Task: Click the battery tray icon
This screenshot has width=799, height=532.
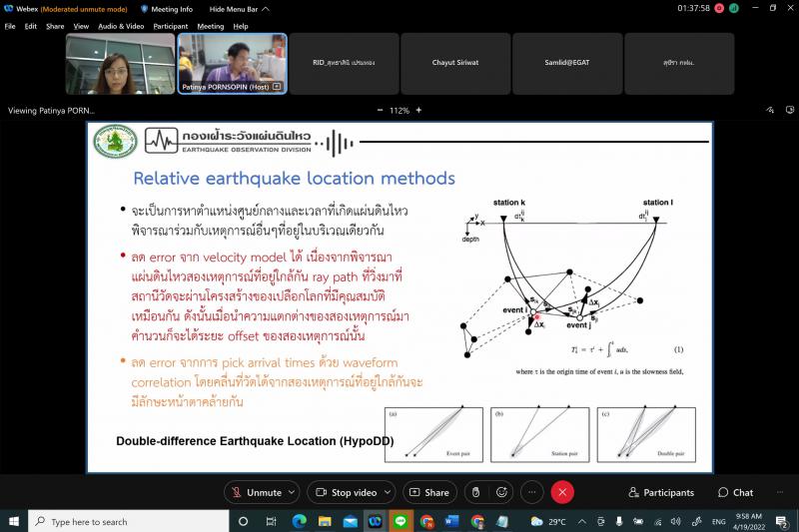Action: (x=638, y=521)
